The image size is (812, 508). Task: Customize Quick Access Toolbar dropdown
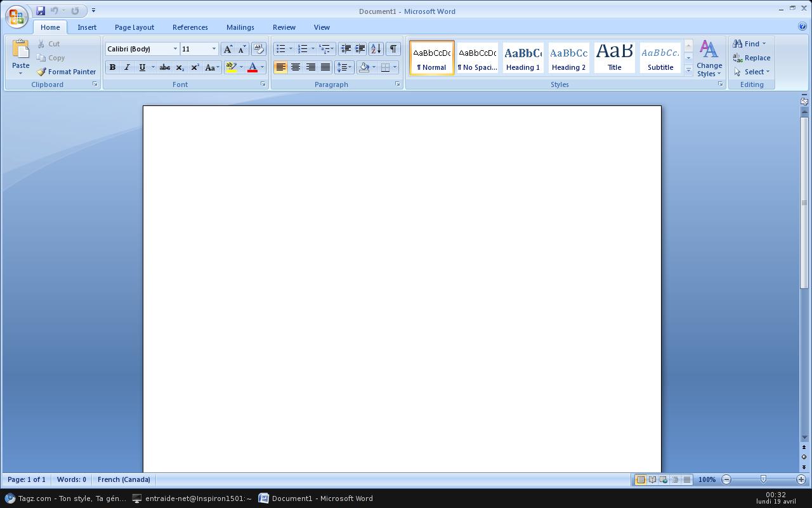point(93,11)
